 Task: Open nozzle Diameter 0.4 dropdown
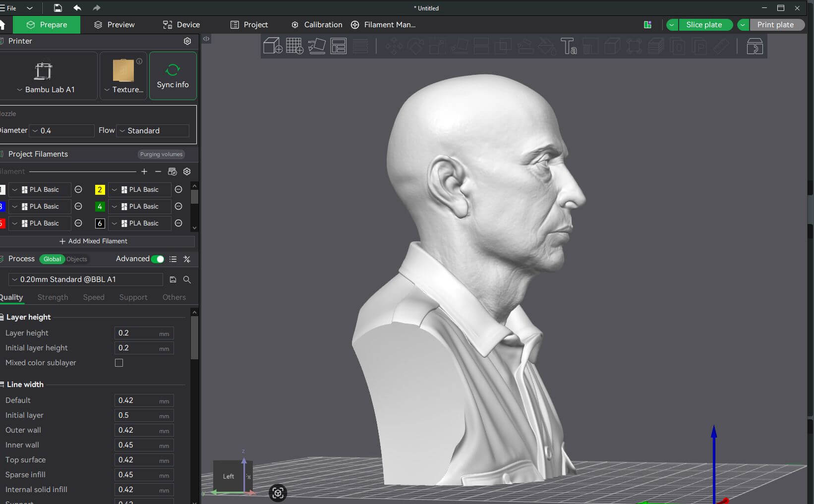(61, 130)
